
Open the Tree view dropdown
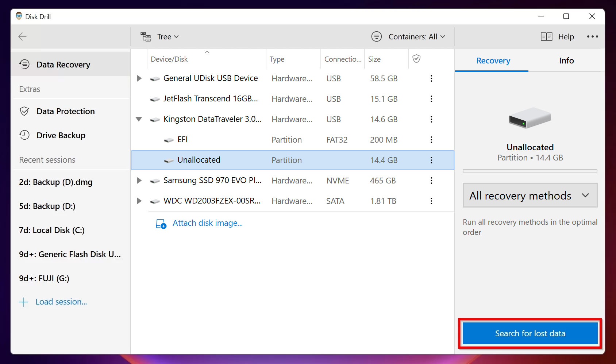168,37
